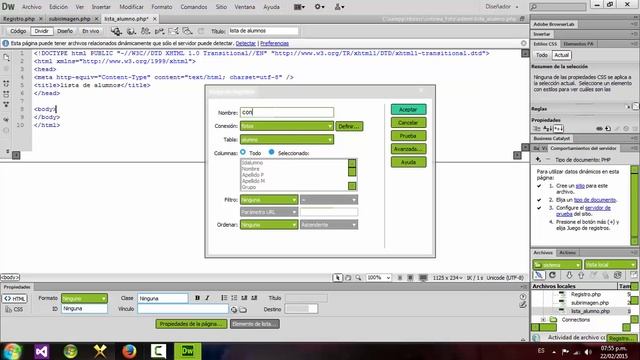640x360 pixels.
Task: Open the Ascendente sort direction dropdown
Action: (329, 225)
